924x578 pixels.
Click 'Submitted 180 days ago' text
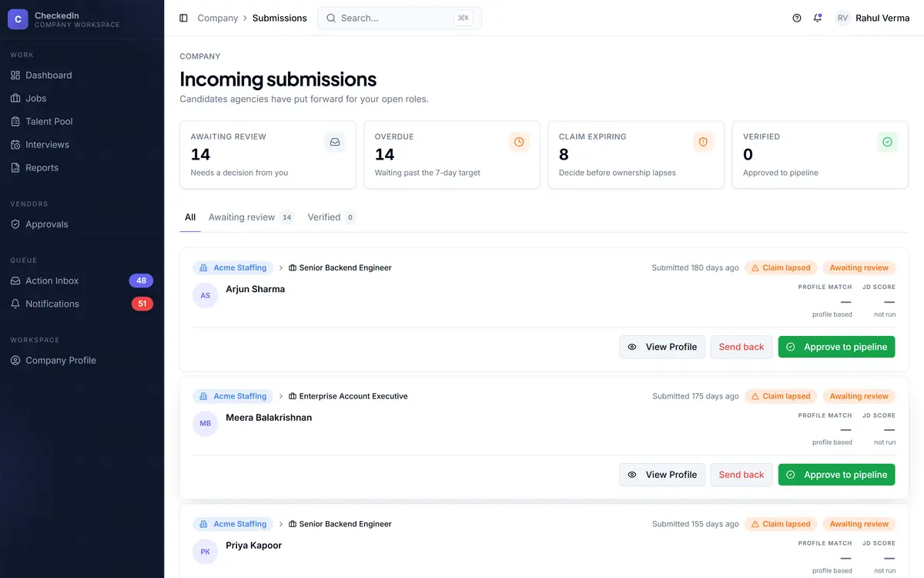695,267
